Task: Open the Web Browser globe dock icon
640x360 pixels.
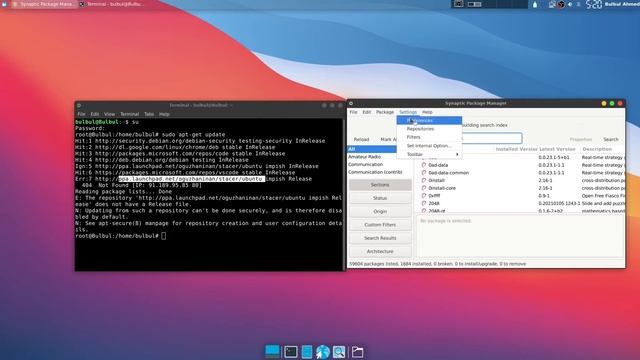Action: tap(322, 352)
